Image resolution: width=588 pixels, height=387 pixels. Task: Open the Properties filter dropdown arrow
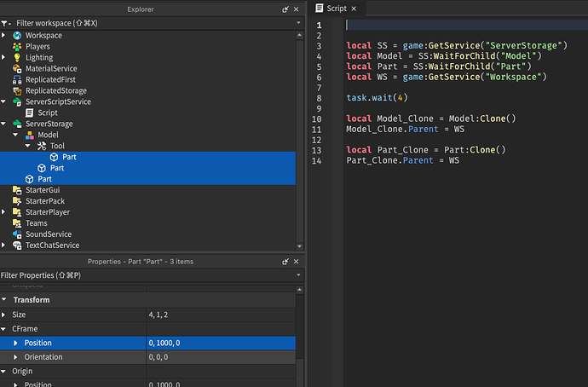tap(298, 274)
